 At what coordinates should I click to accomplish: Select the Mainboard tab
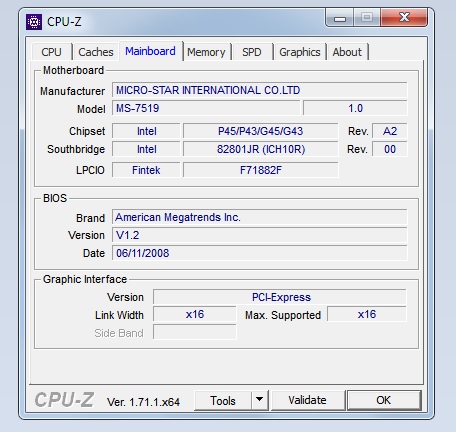(150, 51)
